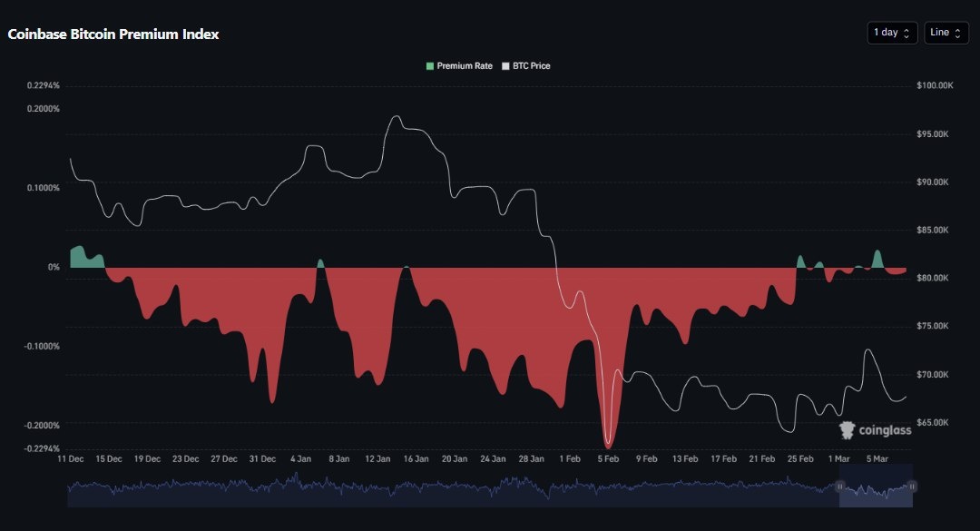This screenshot has width=980, height=531.
Task: Click the 23 Dec date label
Action: 186,459
